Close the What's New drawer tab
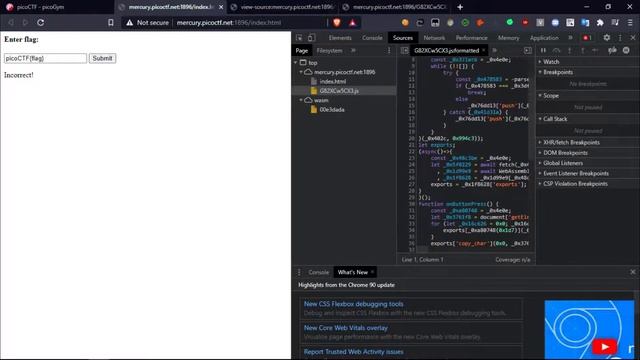 pyautogui.click(x=372, y=272)
